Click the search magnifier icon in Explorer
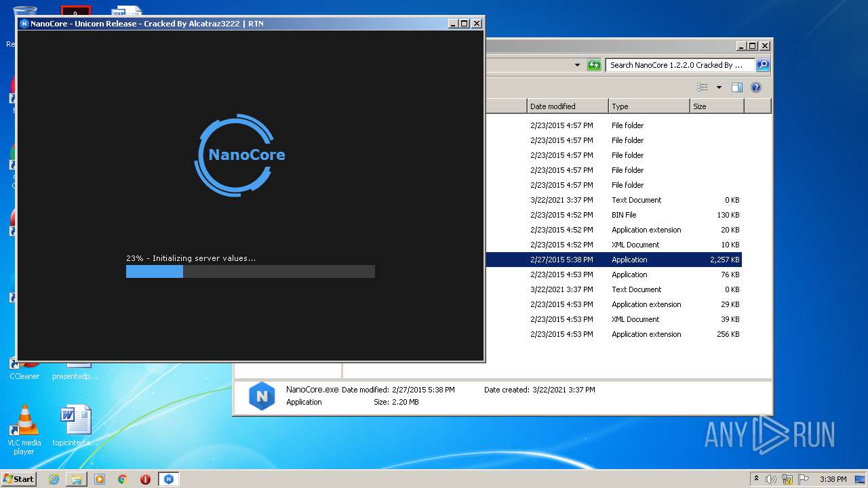 pos(763,65)
